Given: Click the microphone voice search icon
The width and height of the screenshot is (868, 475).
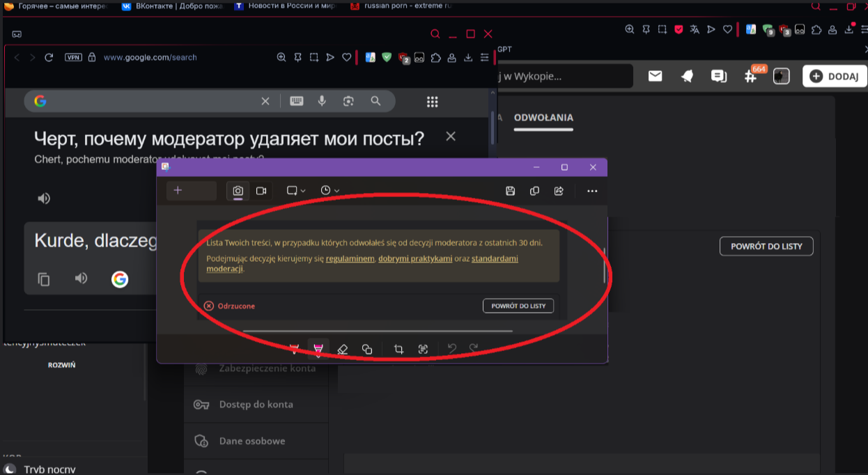Looking at the screenshot, I should (x=322, y=102).
